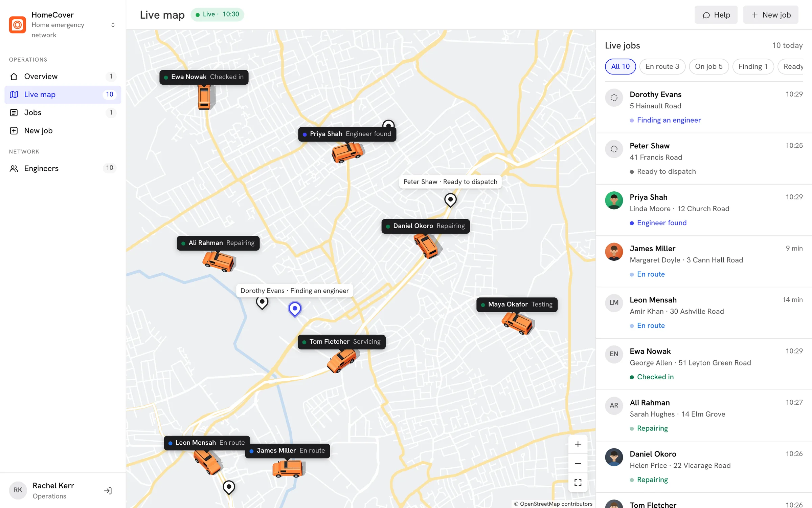Click the Live 10:30 status badge

click(x=217, y=14)
